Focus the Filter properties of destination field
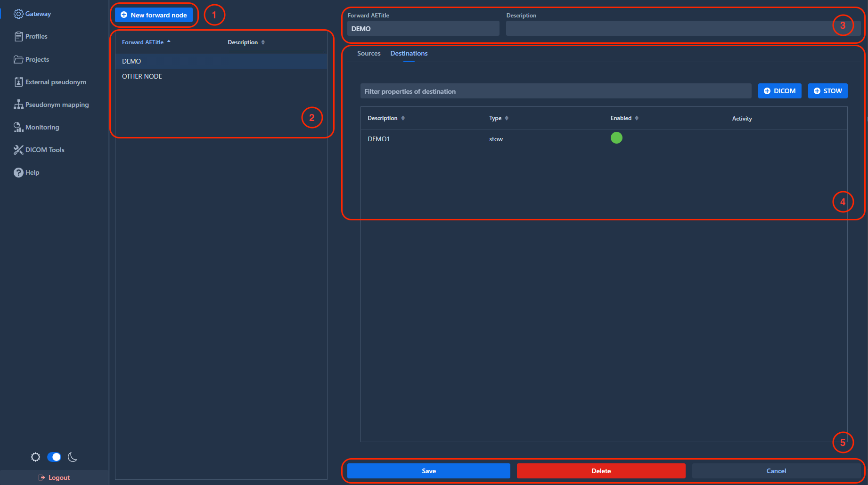This screenshot has height=485, width=868. click(x=556, y=91)
